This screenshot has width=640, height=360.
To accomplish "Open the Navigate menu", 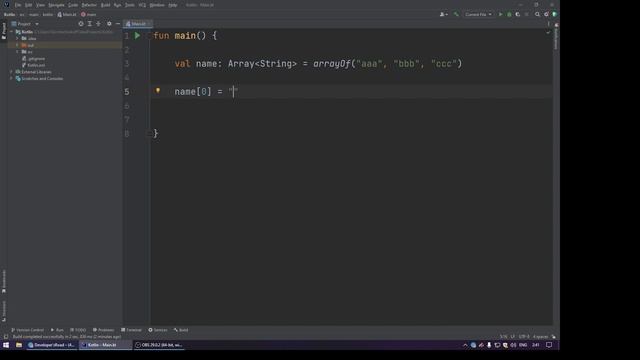I will pyautogui.click(x=56, y=5).
